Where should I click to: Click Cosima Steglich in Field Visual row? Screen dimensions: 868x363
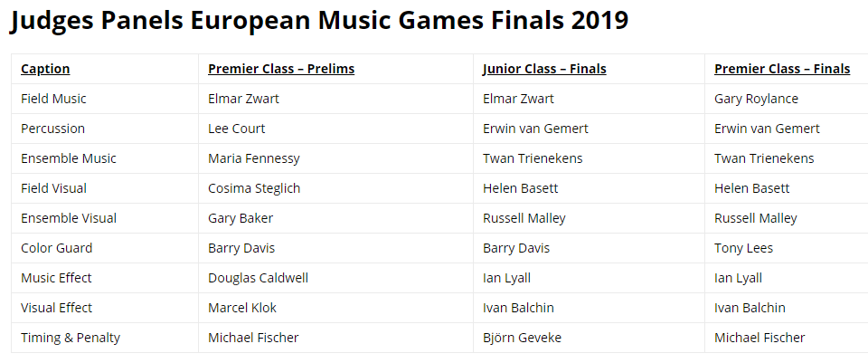(254, 188)
